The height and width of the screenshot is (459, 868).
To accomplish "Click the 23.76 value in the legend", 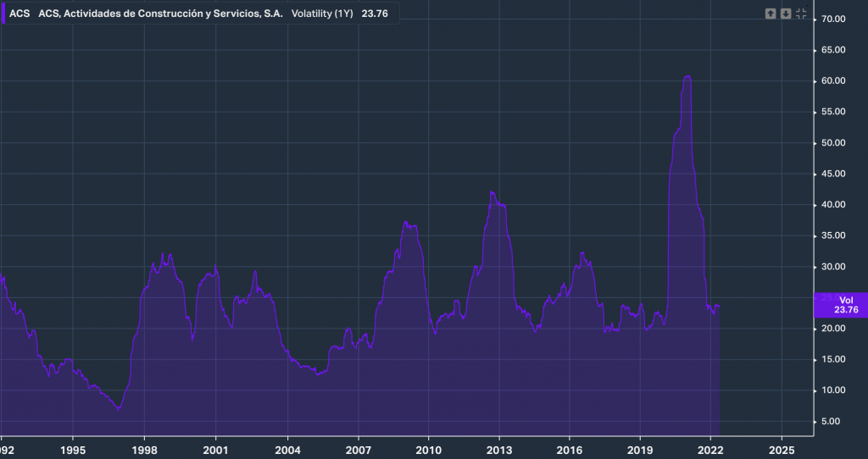I will coord(375,14).
